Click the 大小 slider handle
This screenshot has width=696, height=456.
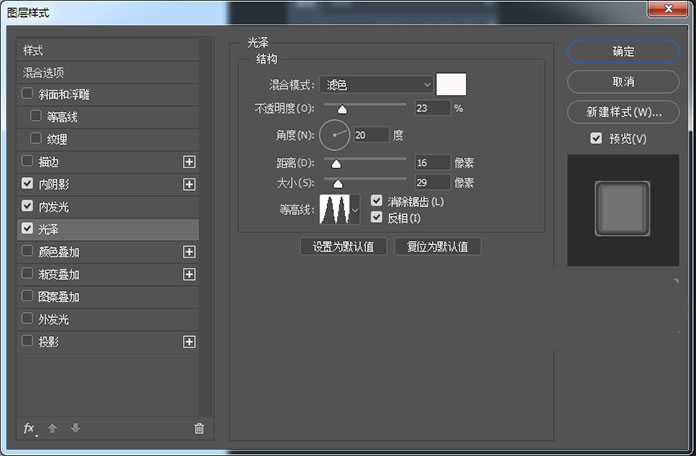[338, 183]
